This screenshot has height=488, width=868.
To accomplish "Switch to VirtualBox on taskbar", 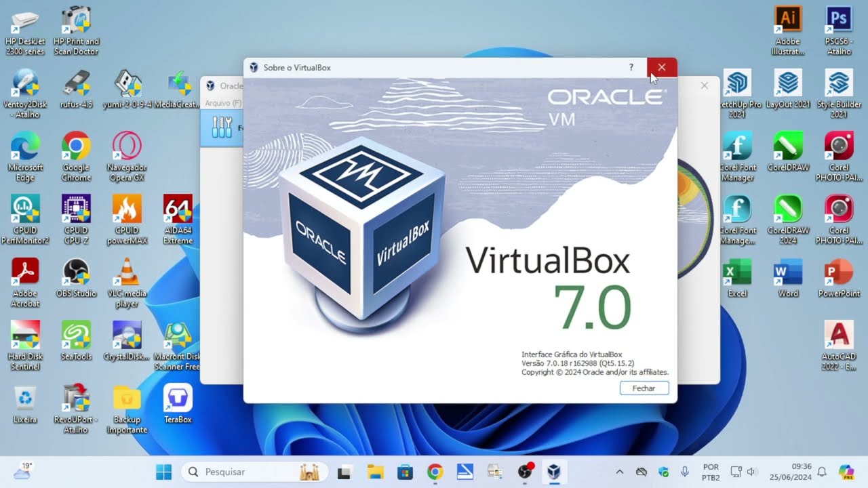I will 555,472.
